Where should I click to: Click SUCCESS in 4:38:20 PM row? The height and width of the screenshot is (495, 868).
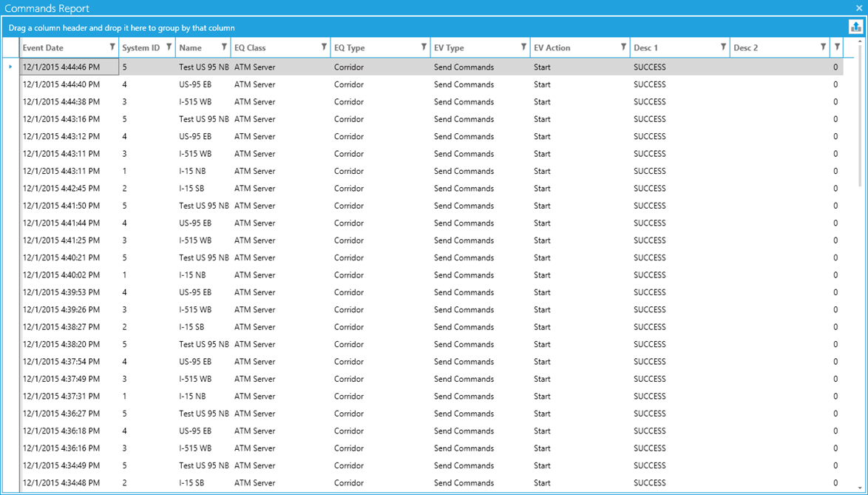point(649,344)
